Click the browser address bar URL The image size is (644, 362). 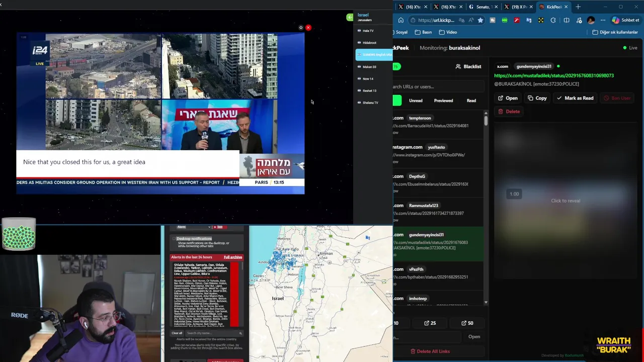click(x=436, y=20)
